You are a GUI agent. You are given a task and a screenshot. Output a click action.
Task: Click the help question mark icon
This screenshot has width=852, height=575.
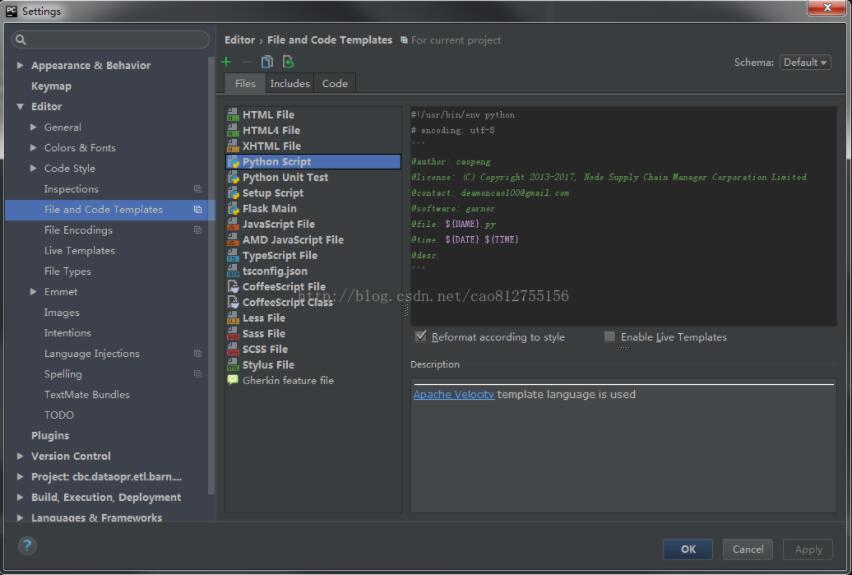coord(27,545)
